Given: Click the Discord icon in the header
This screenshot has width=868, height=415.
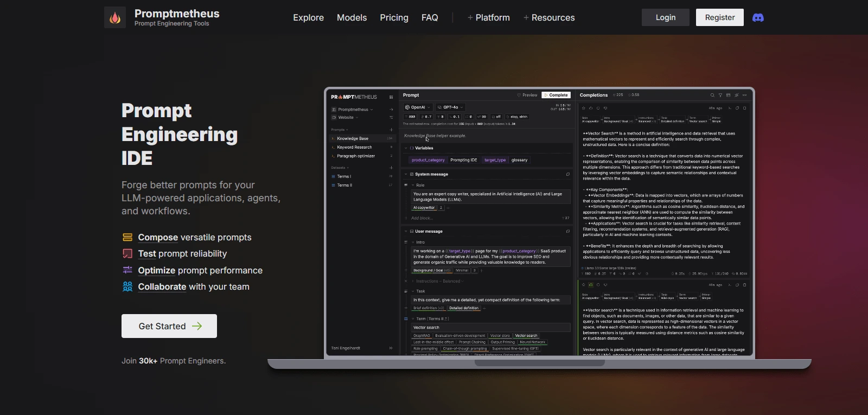Looking at the screenshot, I should click(758, 17).
